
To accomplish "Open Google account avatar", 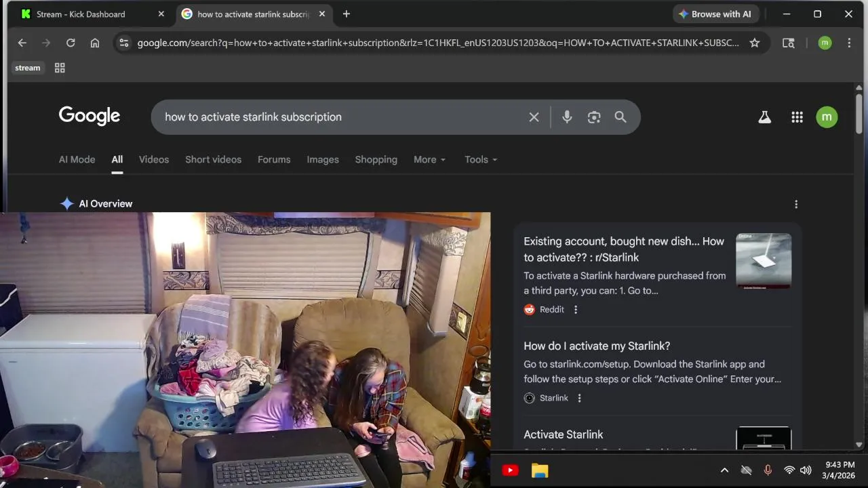I will coord(827,117).
